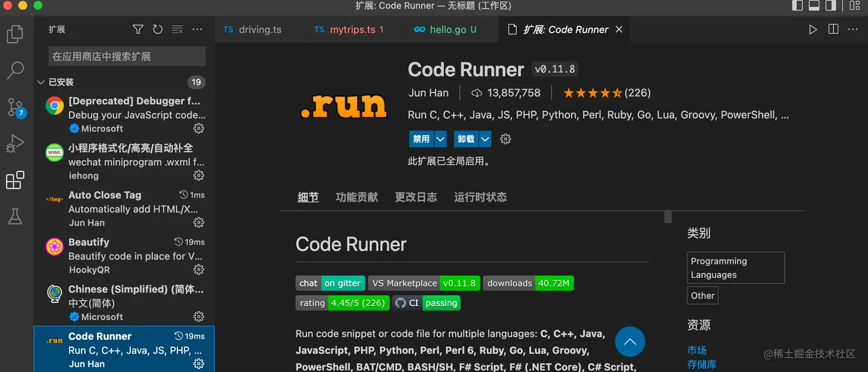
Task: Open gear settings for Auto Close Tag
Action: 199,222
